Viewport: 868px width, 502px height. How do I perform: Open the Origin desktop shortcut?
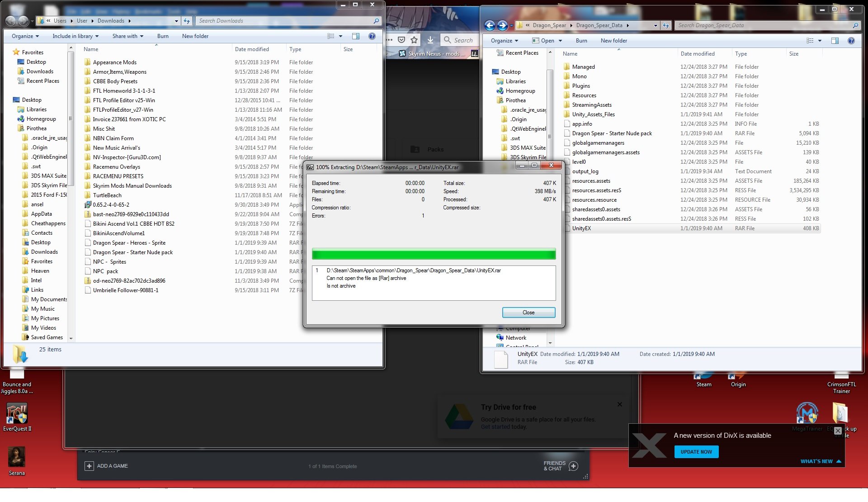click(738, 380)
